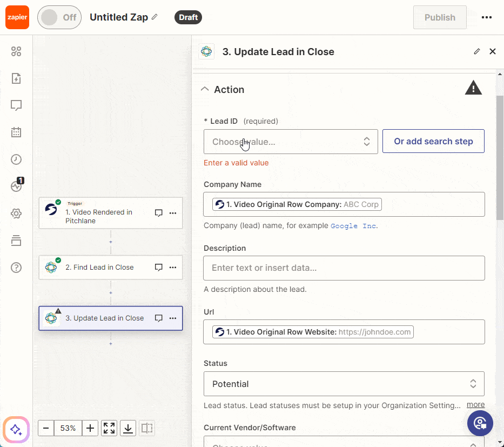Close the Update Lead in Close panel
The image size is (504, 447).
(493, 51)
